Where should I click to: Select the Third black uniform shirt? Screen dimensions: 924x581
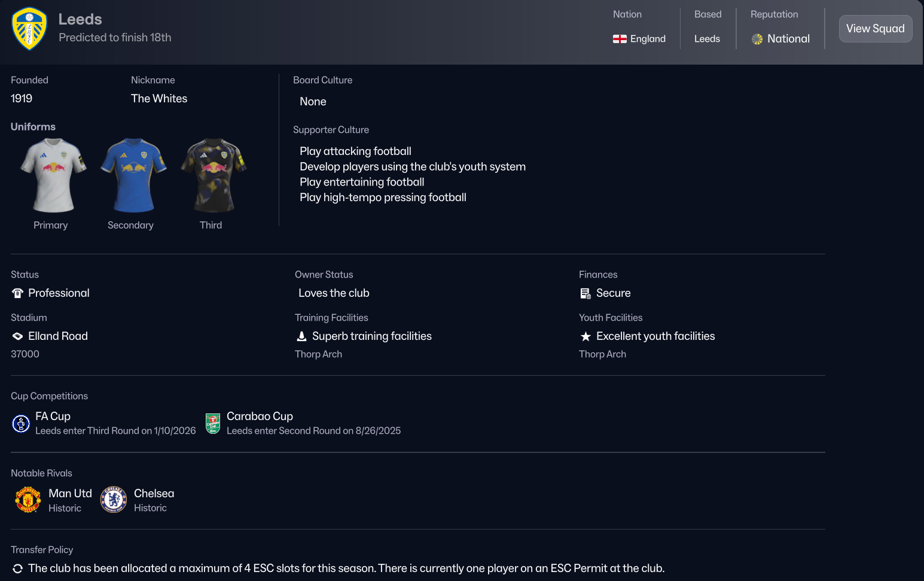213,175
